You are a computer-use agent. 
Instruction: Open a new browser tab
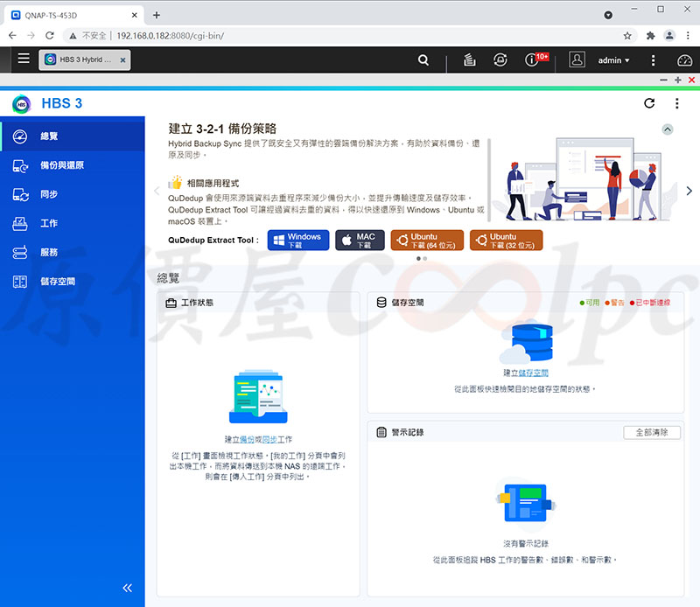pos(157,15)
